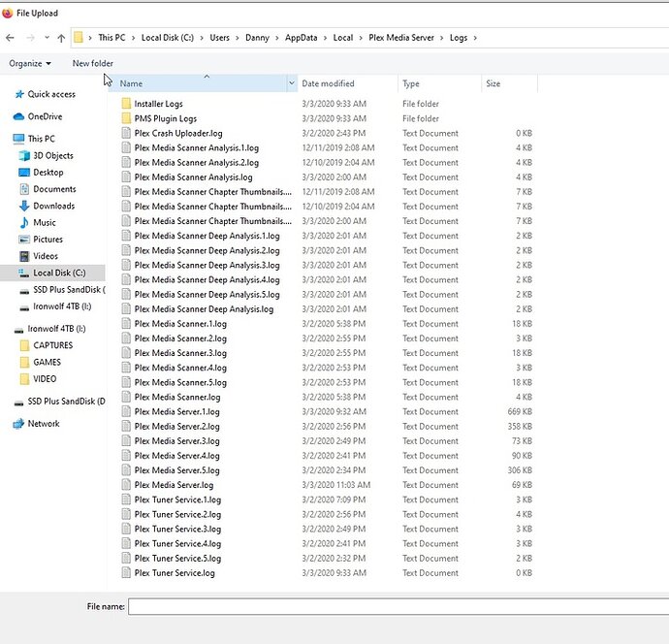Sort by Type column header

click(x=410, y=83)
